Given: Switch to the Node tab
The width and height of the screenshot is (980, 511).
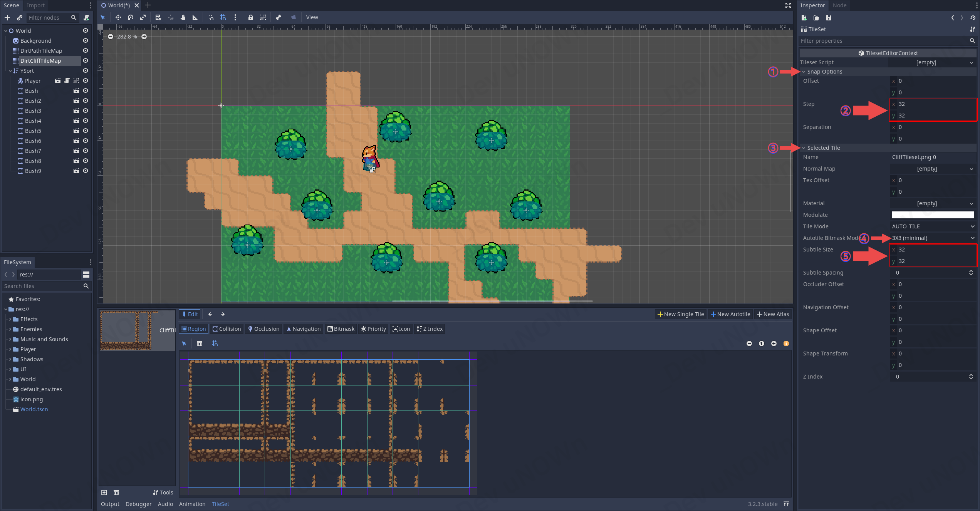Looking at the screenshot, I should [x=839, y=5].
